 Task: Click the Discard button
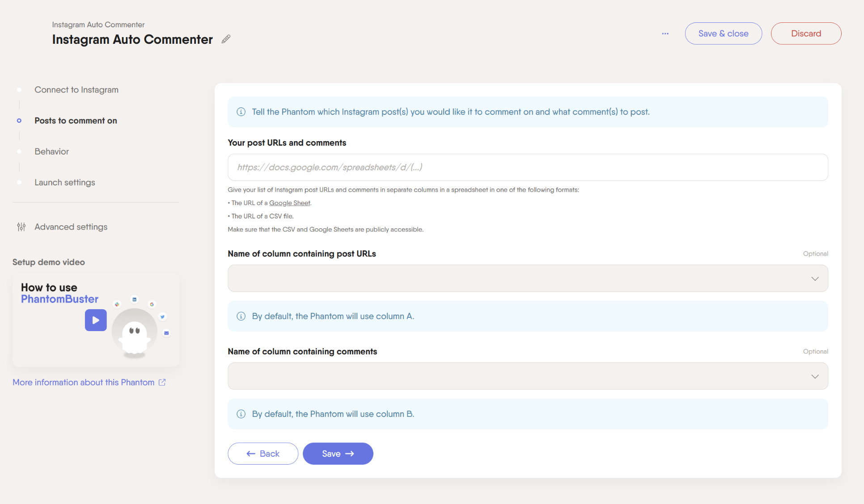(x=806, y=34)
